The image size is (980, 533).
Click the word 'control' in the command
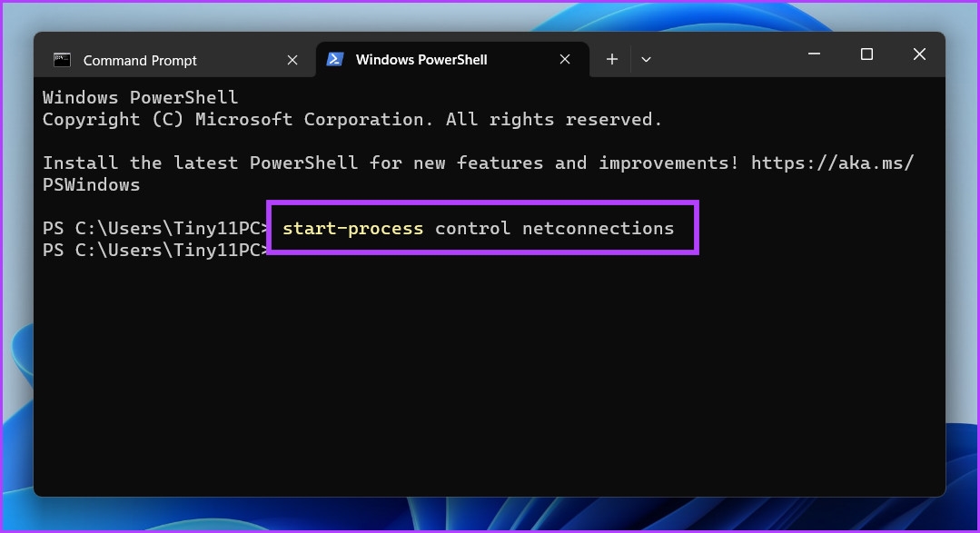[x=472, y=229]
